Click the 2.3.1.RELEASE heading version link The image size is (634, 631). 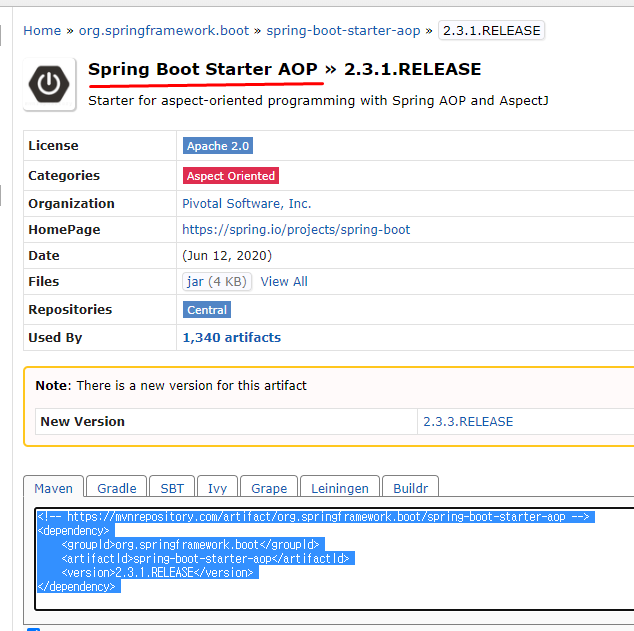[412, 69]
